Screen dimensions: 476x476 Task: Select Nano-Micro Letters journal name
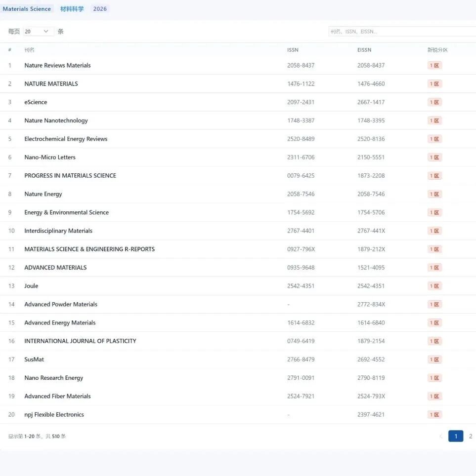[x=50, y=157]
